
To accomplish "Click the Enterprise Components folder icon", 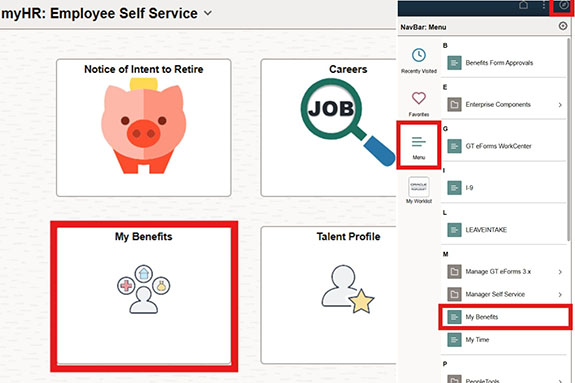I will [454, 105].
